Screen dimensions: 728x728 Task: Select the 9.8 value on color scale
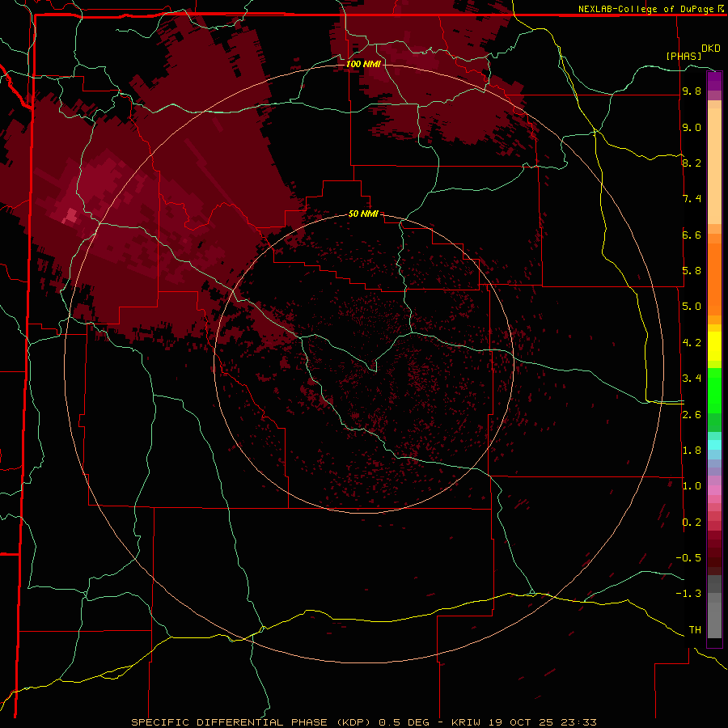pos(692,91)
